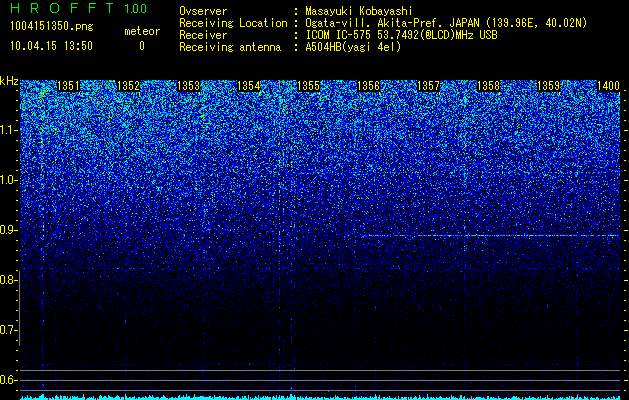
Task: Click the antenna value A504HB(yagi 4el)
Action: (x=353, y=47)
